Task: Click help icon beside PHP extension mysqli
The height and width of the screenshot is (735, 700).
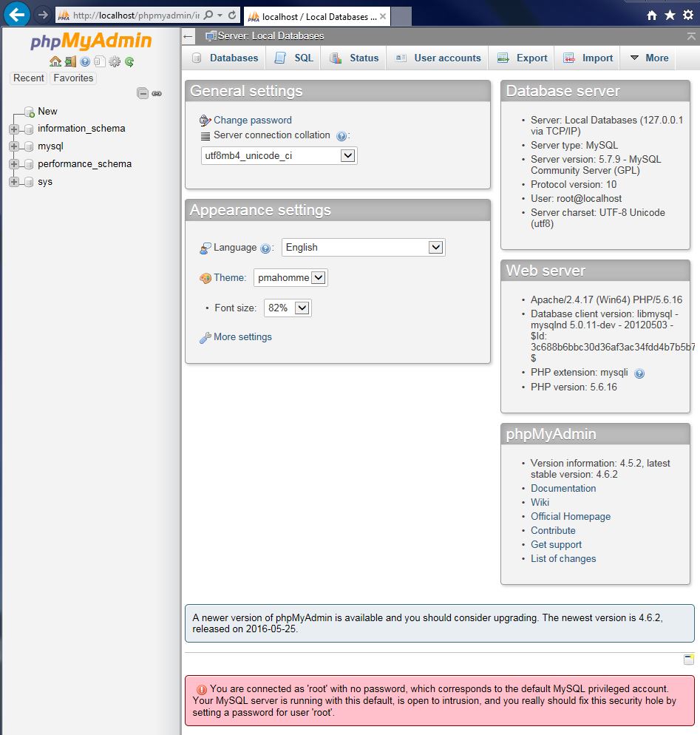Action: (639, 373)
